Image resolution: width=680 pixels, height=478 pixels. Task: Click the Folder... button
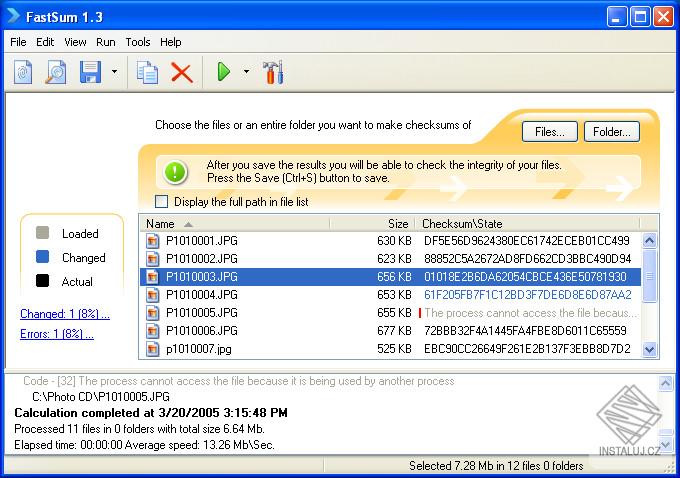pos(612,131)
